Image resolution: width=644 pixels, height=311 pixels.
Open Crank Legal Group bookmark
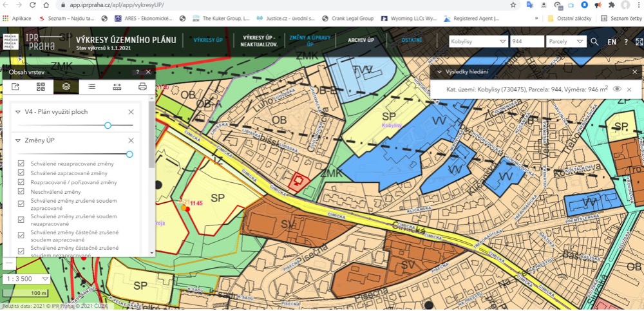click(x=348, y=19)
